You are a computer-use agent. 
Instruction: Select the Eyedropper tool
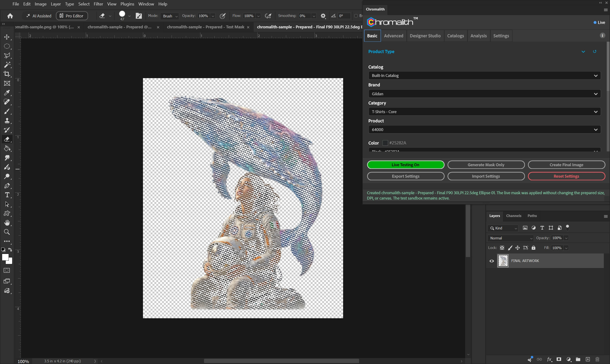[x=7, y=93]
